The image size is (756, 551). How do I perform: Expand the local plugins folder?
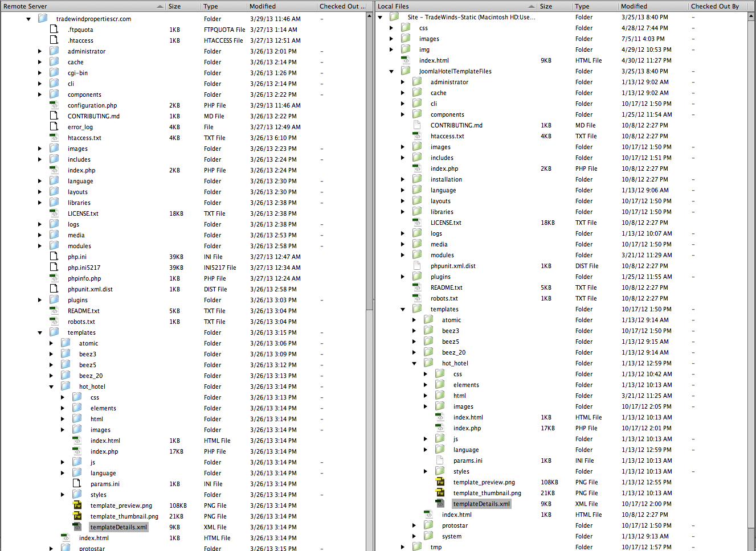point(403,277)
